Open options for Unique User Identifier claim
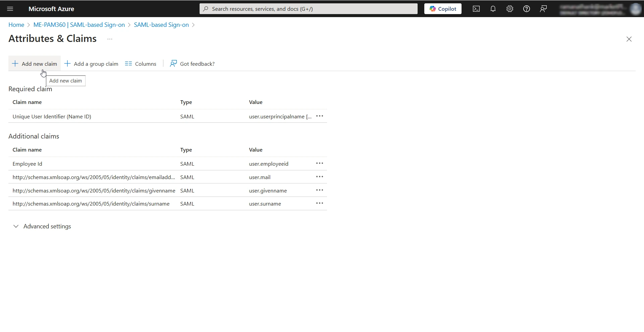 point(320,116)
